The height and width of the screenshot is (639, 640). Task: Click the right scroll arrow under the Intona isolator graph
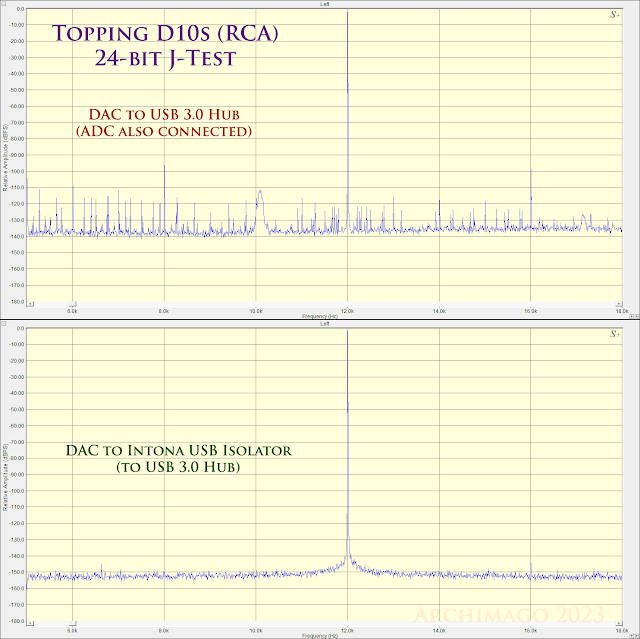point(619,623)
